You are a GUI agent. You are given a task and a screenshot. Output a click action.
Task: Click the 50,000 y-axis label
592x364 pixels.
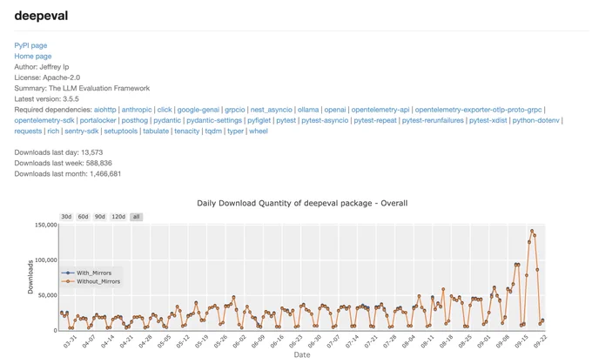(x=47, y=295)
